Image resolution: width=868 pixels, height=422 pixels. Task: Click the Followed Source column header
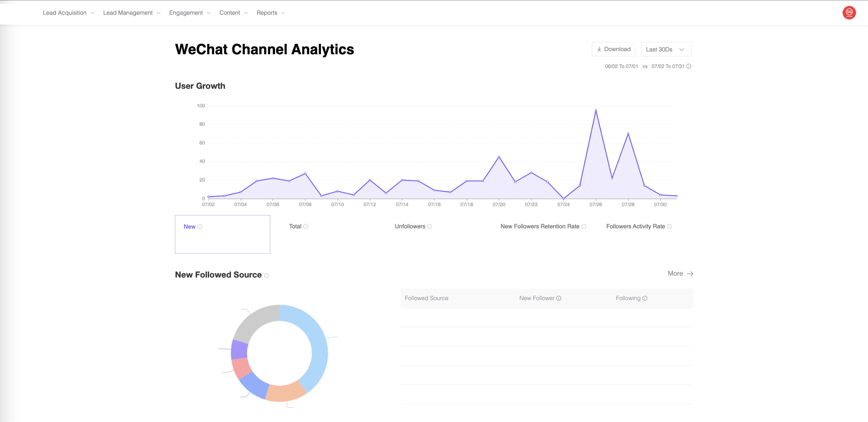point(426,298)
